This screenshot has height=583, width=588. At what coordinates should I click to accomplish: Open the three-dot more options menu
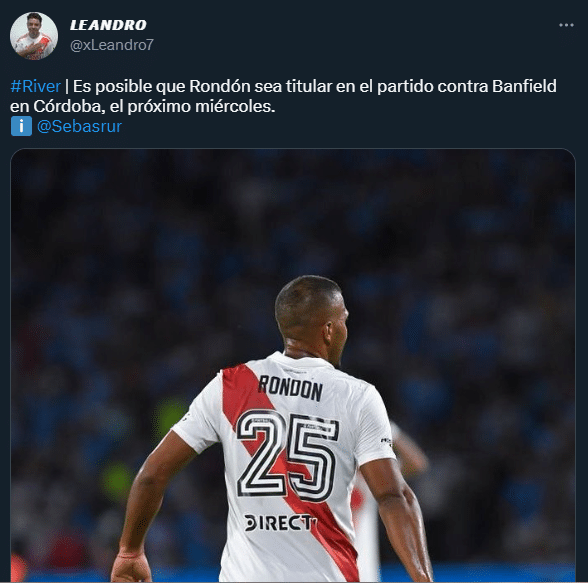(x=566, y=25)
